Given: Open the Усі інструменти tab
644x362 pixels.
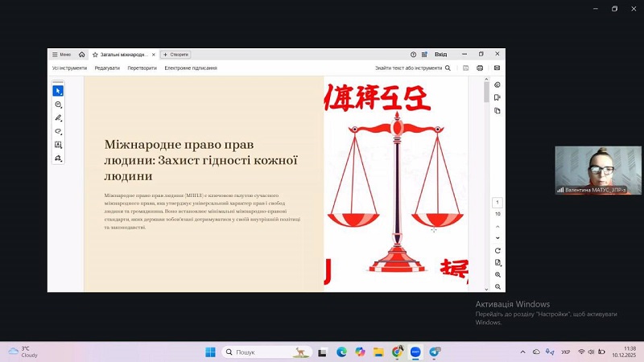Looking at the screenshot, I should [69, 68].
